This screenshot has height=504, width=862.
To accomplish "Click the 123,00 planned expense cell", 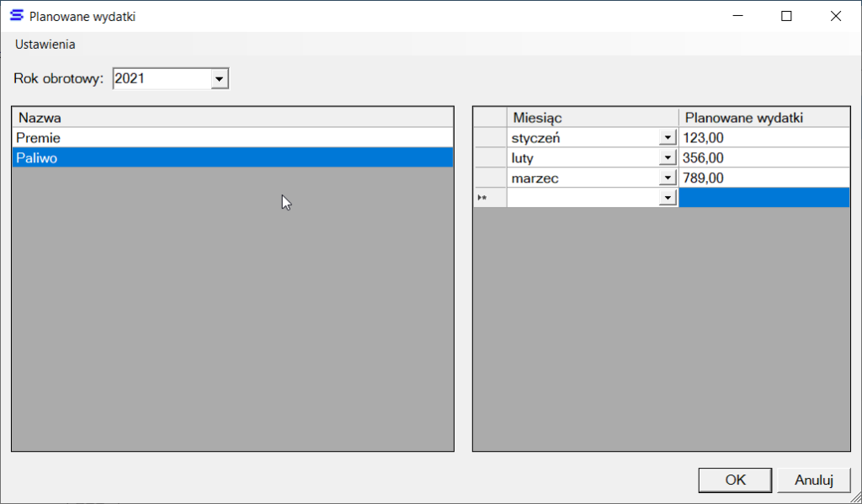I will point(763,137).
